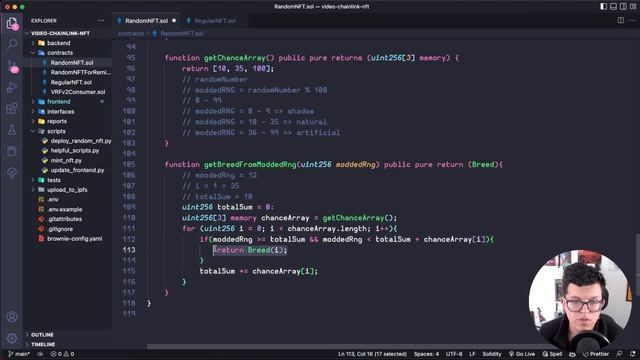The width and height of the screenshot is (640, 360).
Task: Open RegularNFT.sol in the explorer tree
Action: coord(71,82)
